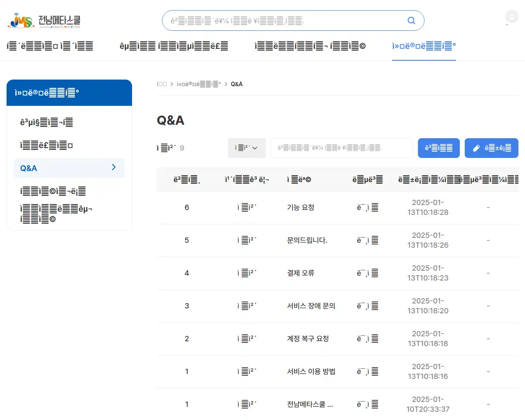Open the user profile avatar icon

[x=511, y=17]
